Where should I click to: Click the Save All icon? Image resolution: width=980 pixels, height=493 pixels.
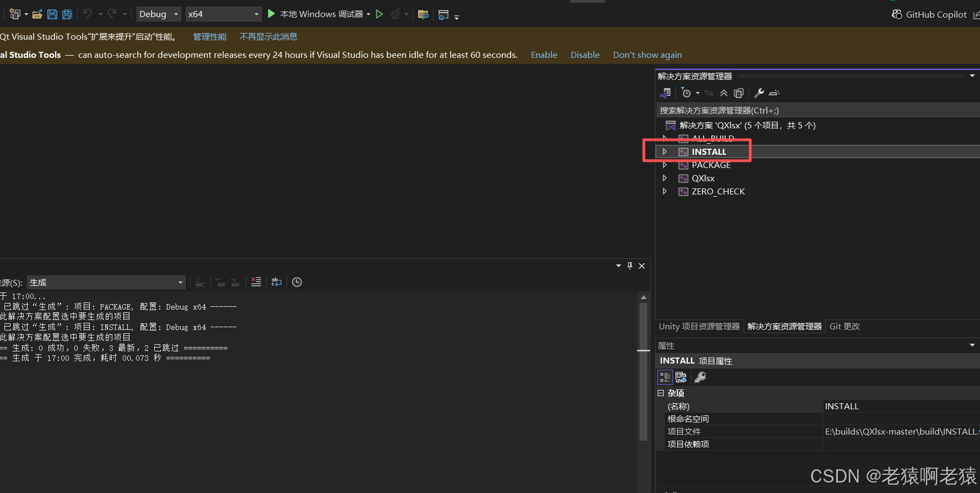[x=67, y=14]
